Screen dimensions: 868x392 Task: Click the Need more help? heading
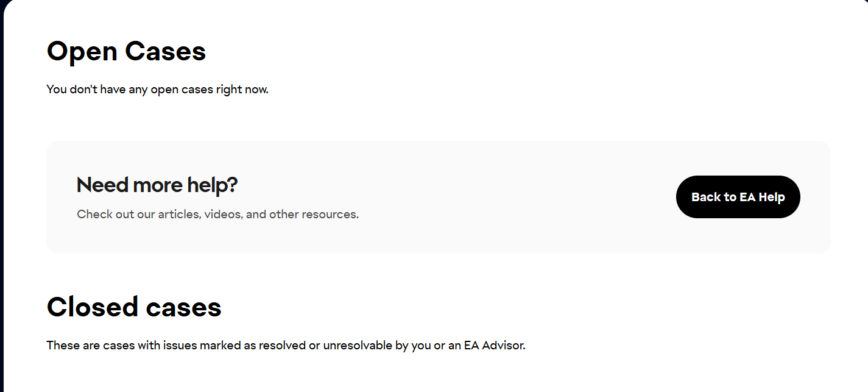157,185
